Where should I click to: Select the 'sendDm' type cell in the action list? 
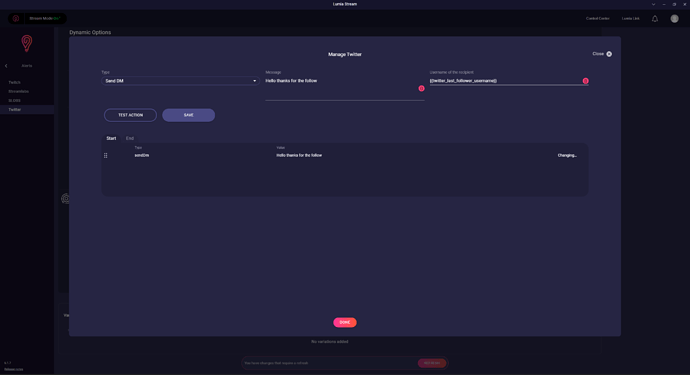[x=142, y=155]
